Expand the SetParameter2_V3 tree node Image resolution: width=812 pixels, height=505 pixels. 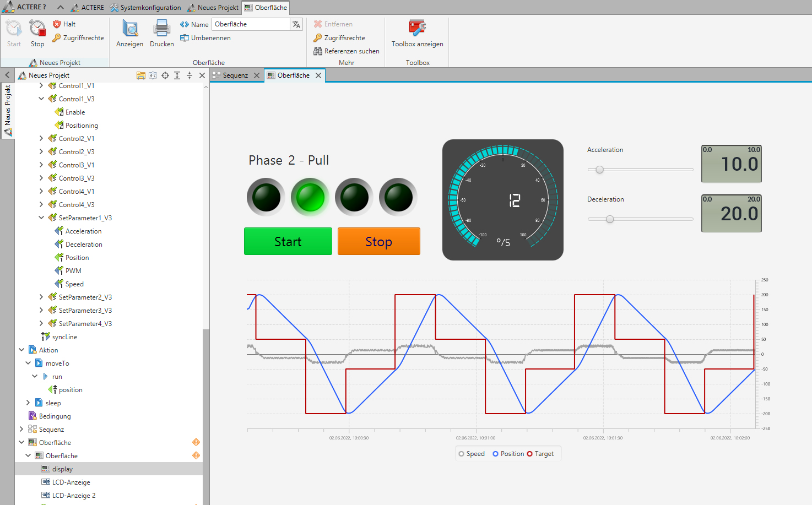(x=41, y=297)
